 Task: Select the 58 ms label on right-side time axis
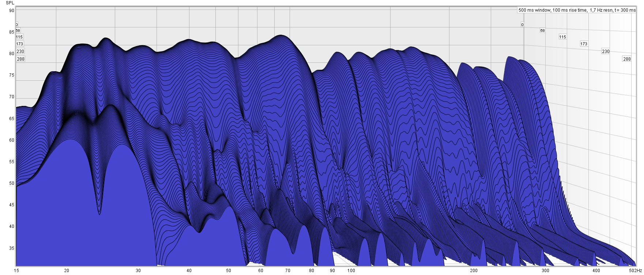coord(542,31)
